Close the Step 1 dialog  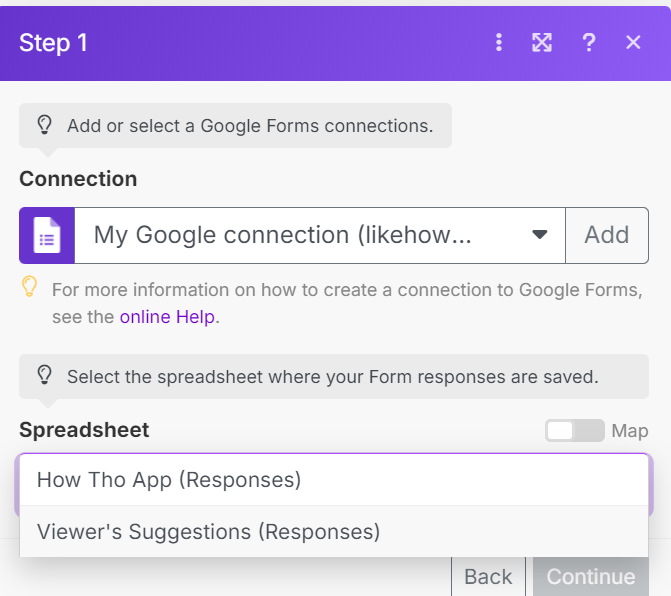coord(633,42)
